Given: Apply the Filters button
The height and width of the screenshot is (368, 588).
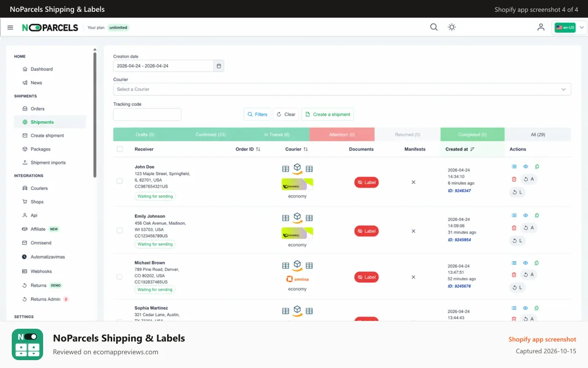Looking at the screenshot, I should 257,114.
